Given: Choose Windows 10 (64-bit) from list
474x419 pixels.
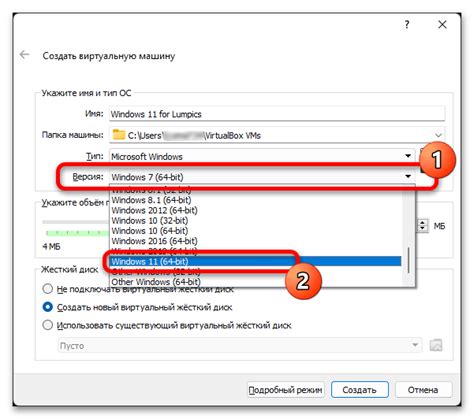Looking at the screenshot, I should [x=255, y=231].
